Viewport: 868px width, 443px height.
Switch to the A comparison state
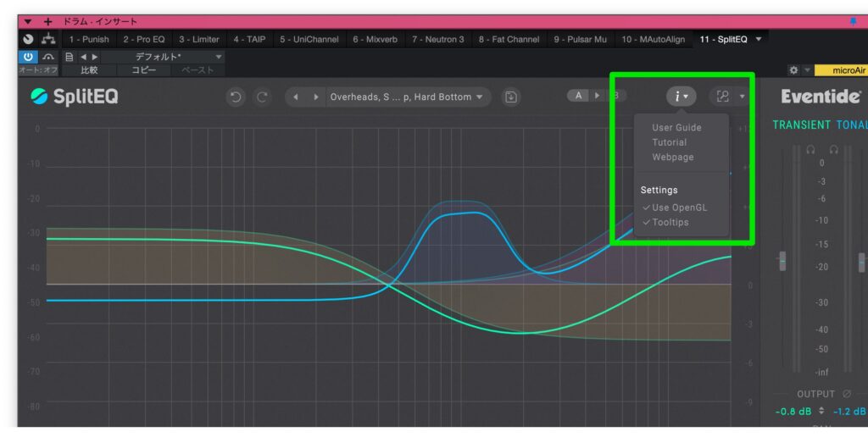click(579, 96)
